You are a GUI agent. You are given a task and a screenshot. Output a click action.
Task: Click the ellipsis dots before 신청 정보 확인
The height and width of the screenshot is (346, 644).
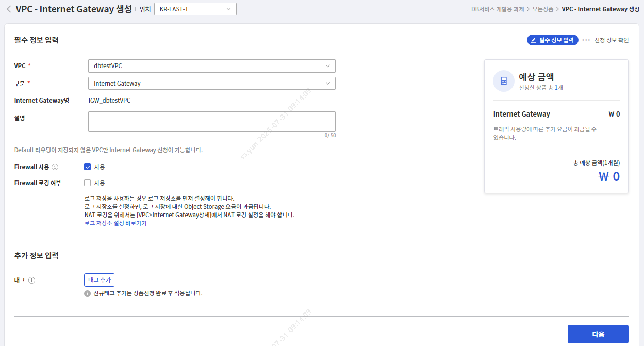[587, 40]
